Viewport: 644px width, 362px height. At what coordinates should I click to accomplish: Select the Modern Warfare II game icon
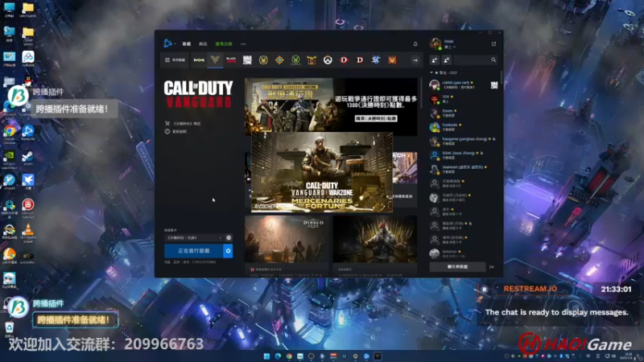(199, 60)
